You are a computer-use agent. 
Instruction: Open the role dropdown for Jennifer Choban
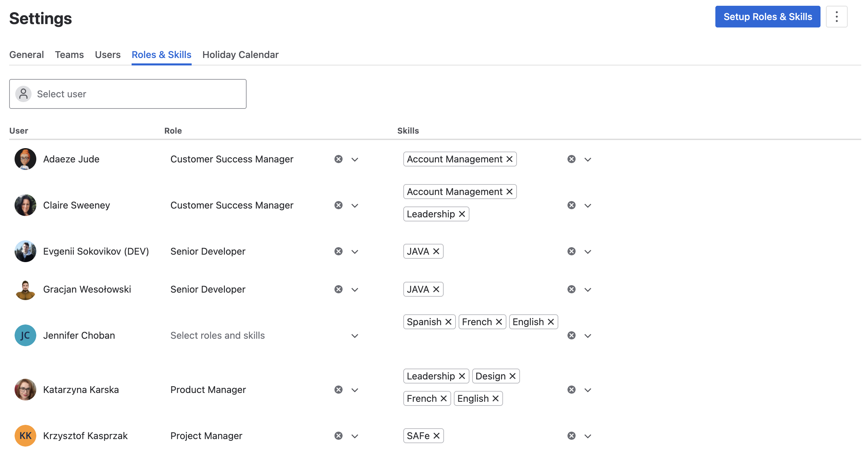click(355, 336)
